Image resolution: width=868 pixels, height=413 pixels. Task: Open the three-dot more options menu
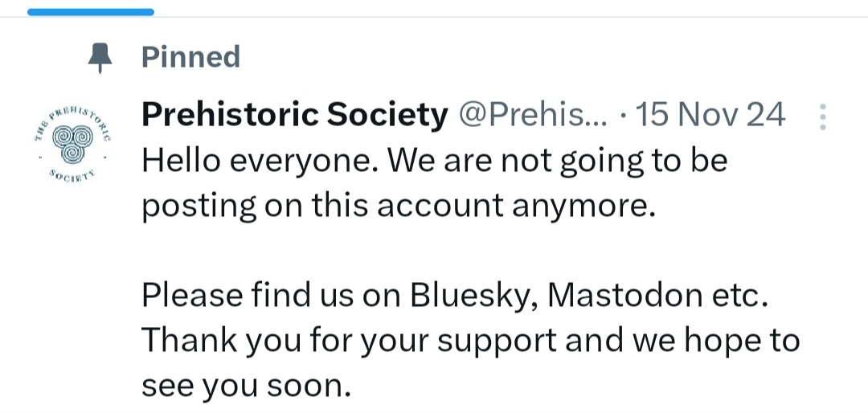click(821, 117)
